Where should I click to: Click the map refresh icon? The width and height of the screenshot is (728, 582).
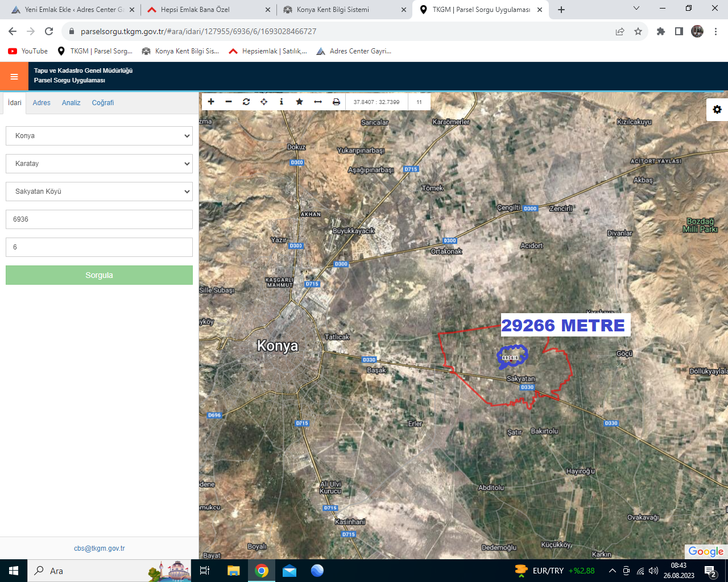tap(246, 102)
